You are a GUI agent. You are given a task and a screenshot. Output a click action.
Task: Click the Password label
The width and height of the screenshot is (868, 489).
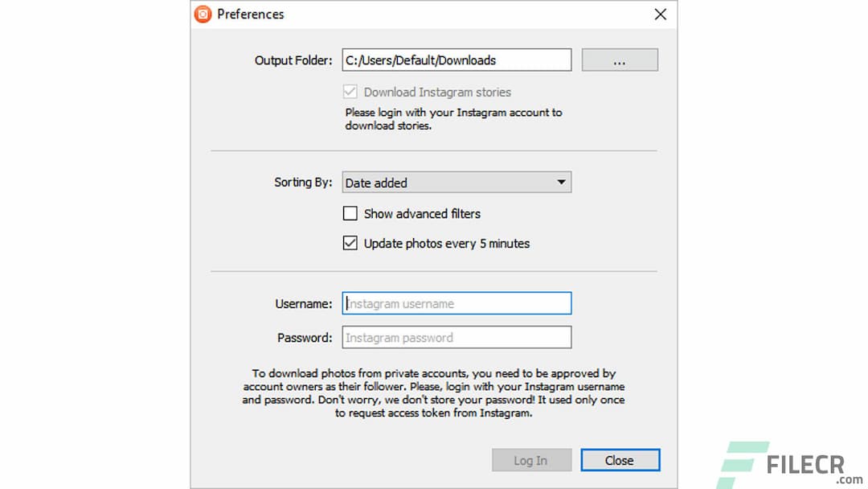pyautogui.click(x=305, y=337)
